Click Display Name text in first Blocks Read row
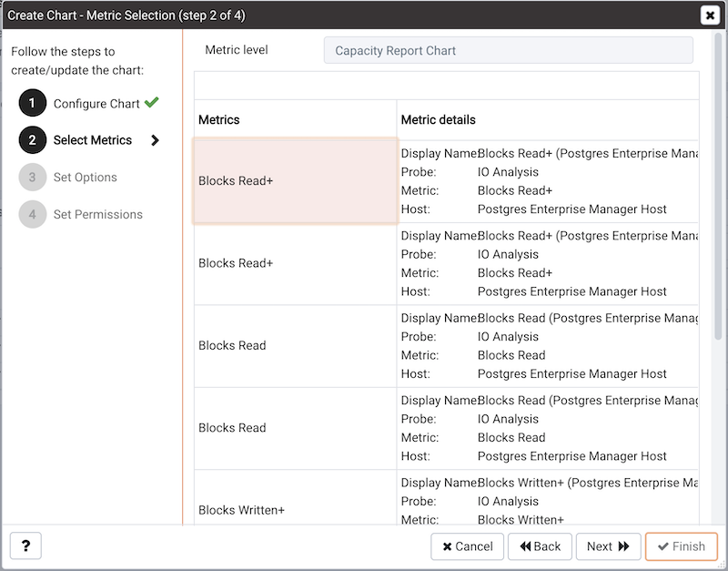The width and height of the screenshot is (728, 571). (550, 318)
